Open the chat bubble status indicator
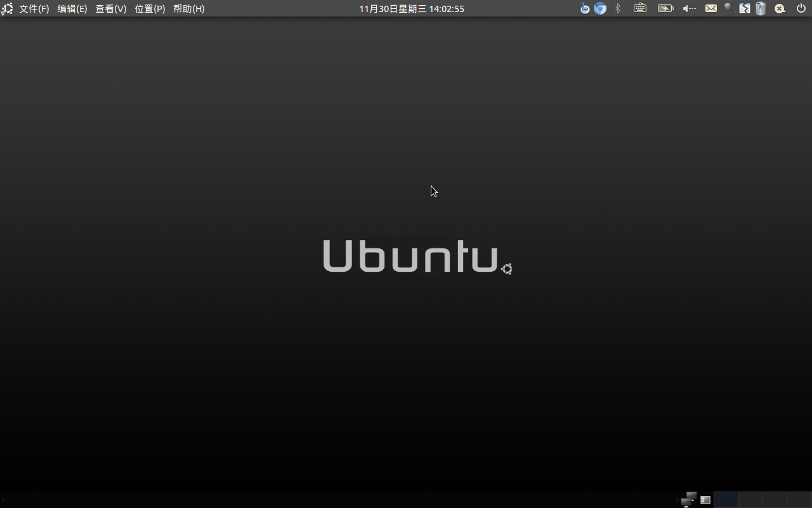This screenshot has width=812, height=508. coord(780,8)
